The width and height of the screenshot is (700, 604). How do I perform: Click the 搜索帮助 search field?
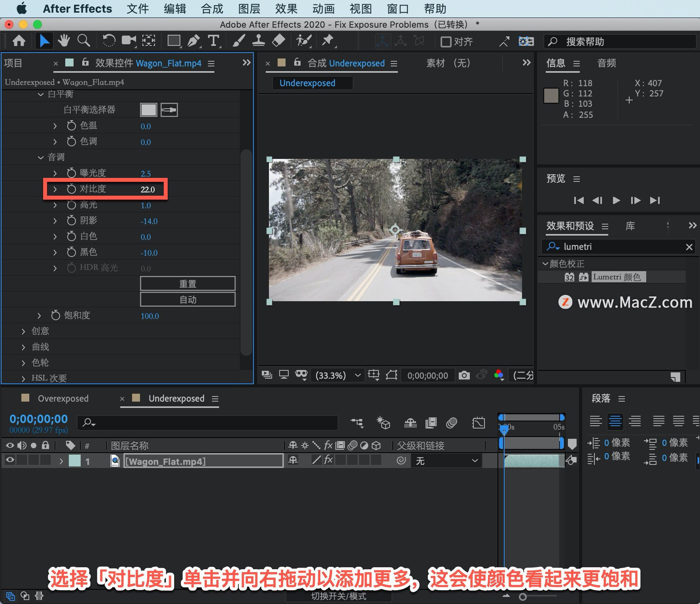(620, 42)
